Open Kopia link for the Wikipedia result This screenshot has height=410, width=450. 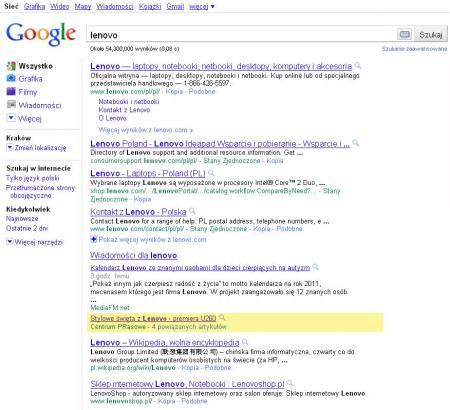190,368
